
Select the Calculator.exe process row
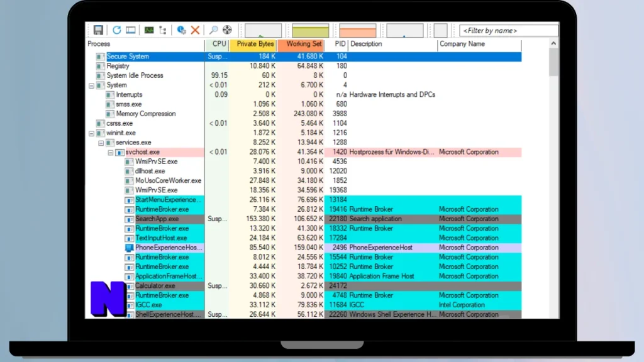(x=304, y=286)
